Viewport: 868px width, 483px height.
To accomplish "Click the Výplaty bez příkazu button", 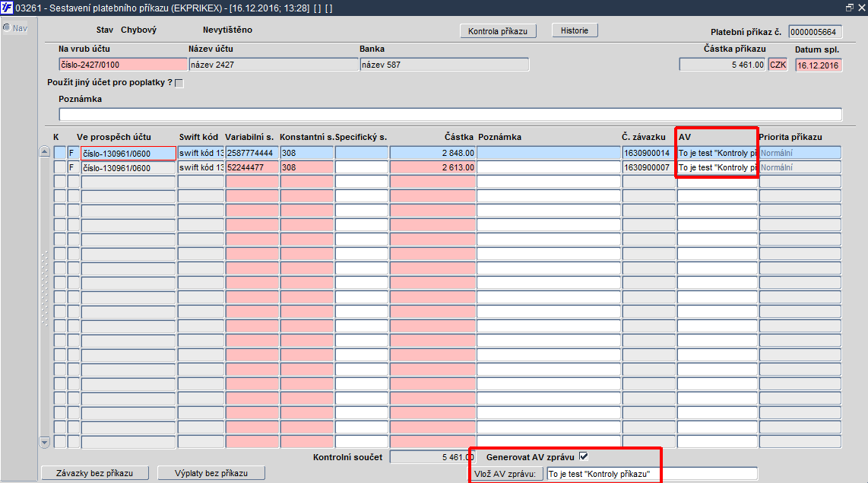I will click(211, 473).
